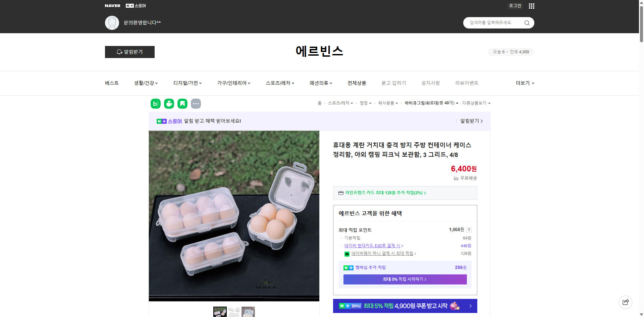Save product with the Naver Keep bookmark icon
This screenshot has width=644, height=317.
[x=182, y=103]
